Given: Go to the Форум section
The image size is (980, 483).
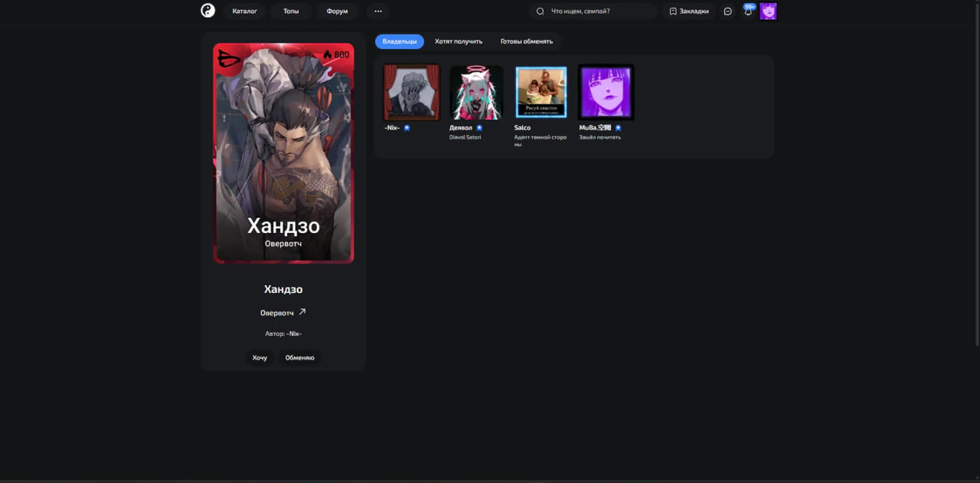Looking at the screenshot, I should pyautogui.click(x=337, y=11).
